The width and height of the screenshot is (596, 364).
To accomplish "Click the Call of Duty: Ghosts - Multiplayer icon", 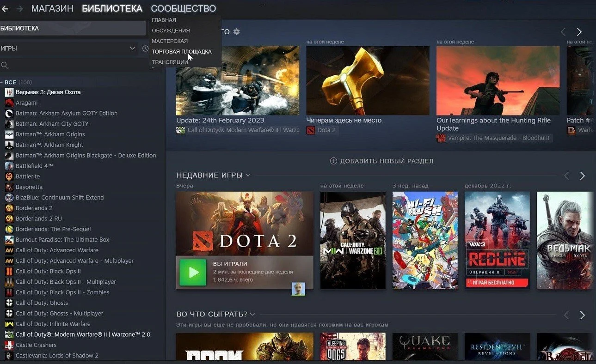I will pos(9,314).
